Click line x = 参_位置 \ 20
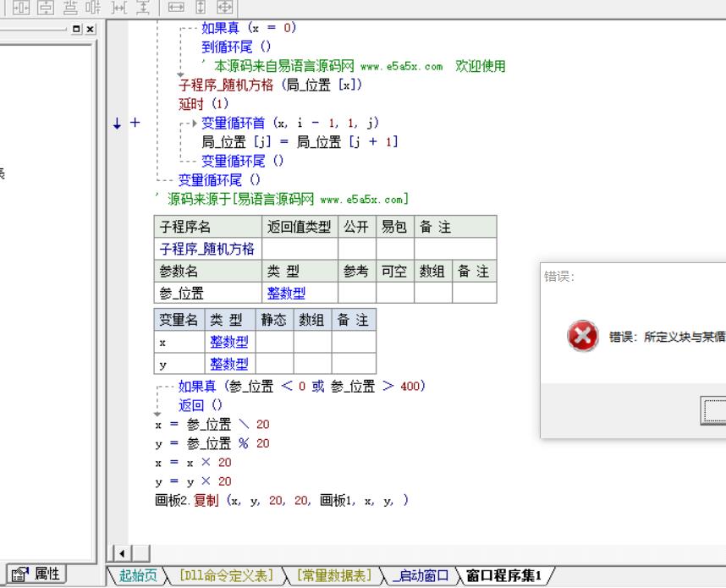This screenshot has width=726, height=588. (212, 424)
